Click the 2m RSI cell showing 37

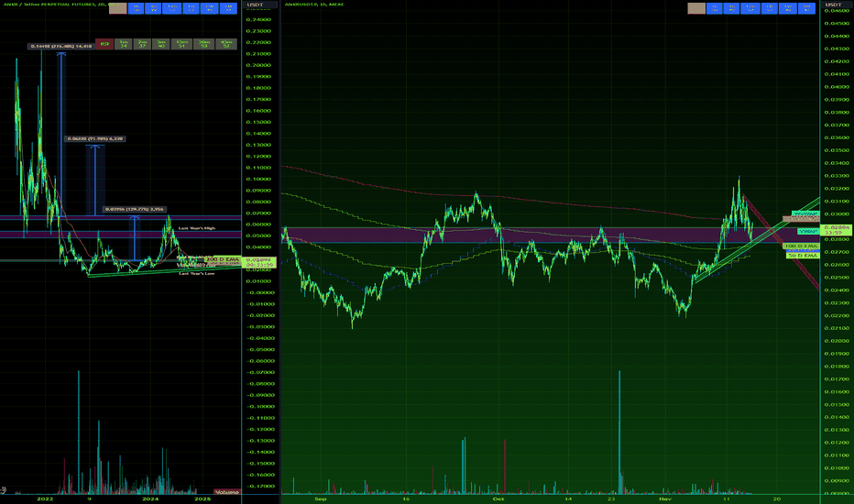pos(142,44)
